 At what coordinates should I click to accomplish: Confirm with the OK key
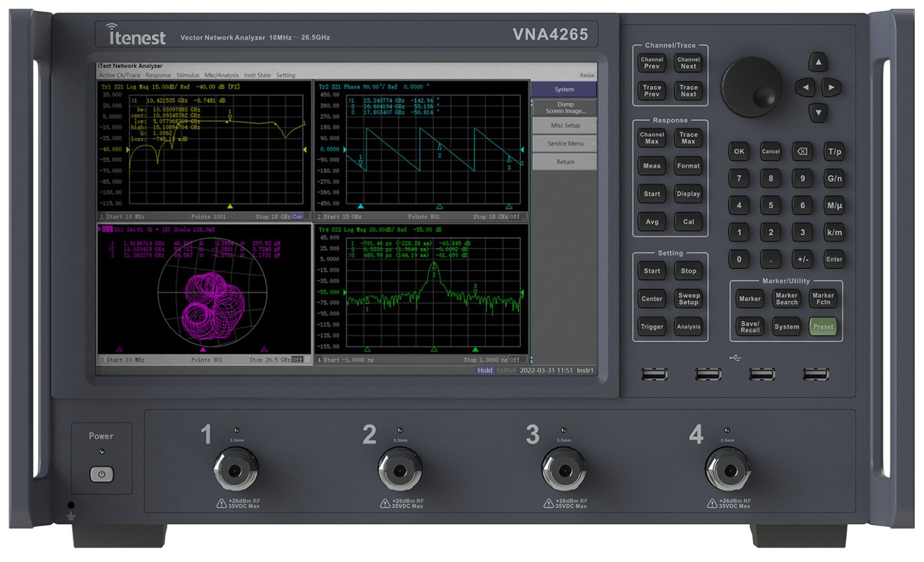tap(739, 152)
